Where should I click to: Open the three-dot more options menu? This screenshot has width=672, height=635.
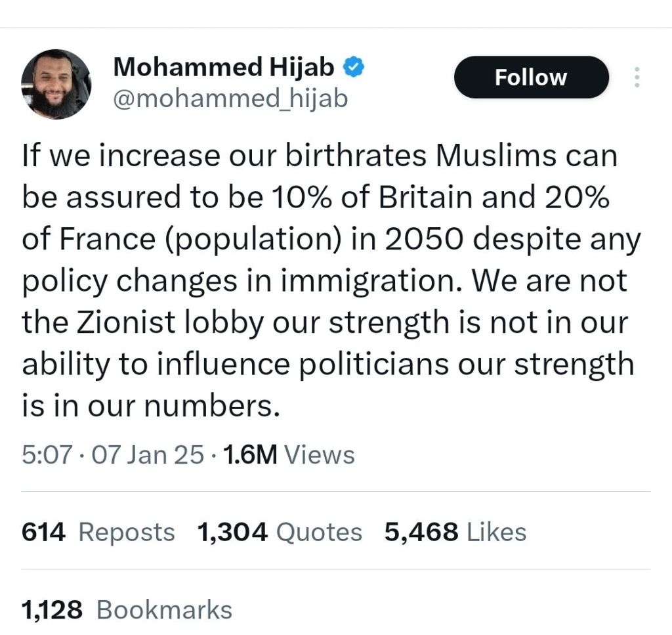coord(635,77)
